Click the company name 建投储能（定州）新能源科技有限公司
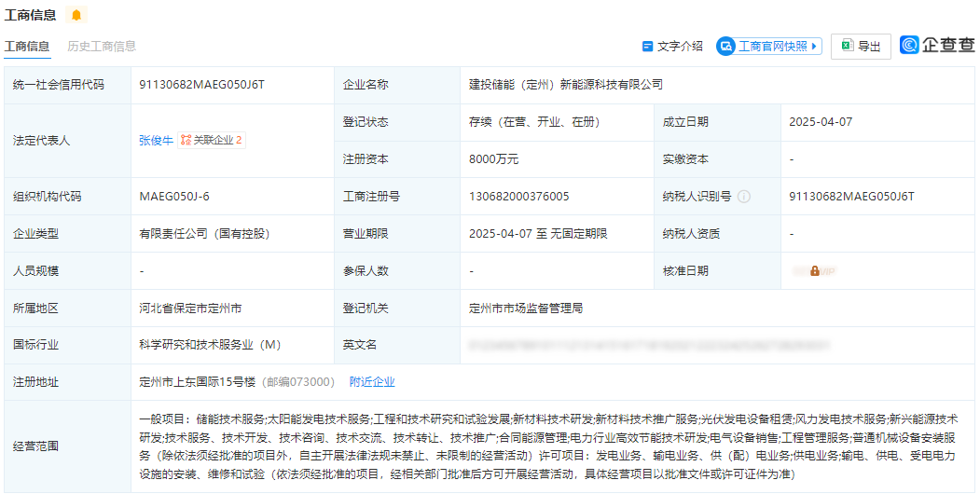The image size is (980, 494). (566, 84)
